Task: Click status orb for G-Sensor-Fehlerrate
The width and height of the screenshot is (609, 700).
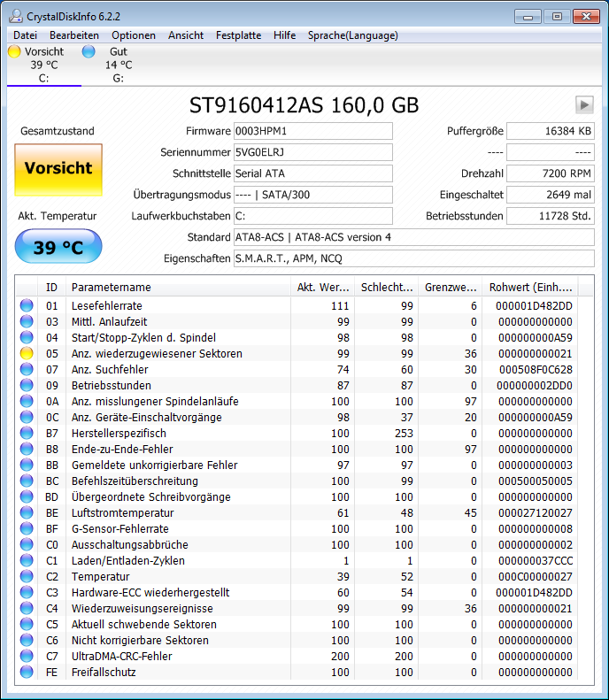Action: [27, 528]
